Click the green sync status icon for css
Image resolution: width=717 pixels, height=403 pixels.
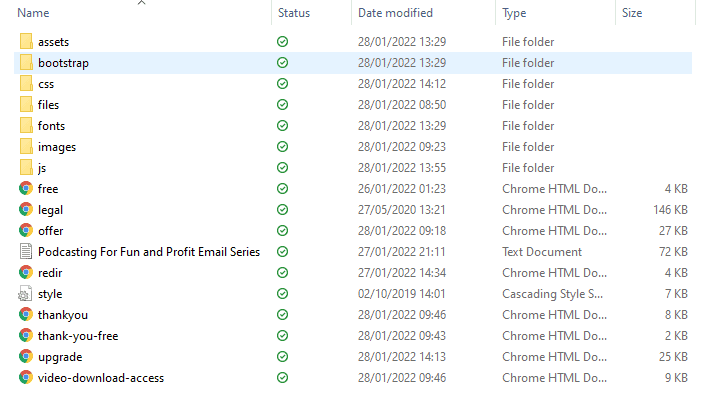tap(283, 84)
